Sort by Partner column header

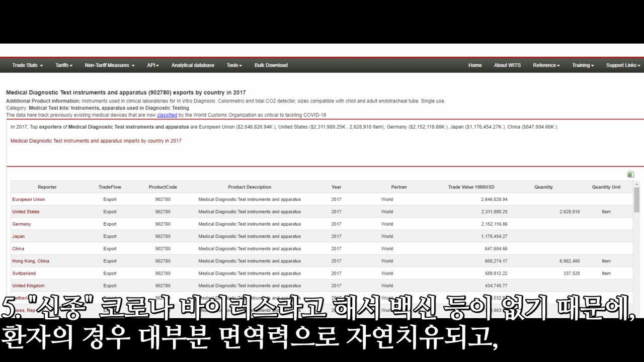click(x=399, y=187)
